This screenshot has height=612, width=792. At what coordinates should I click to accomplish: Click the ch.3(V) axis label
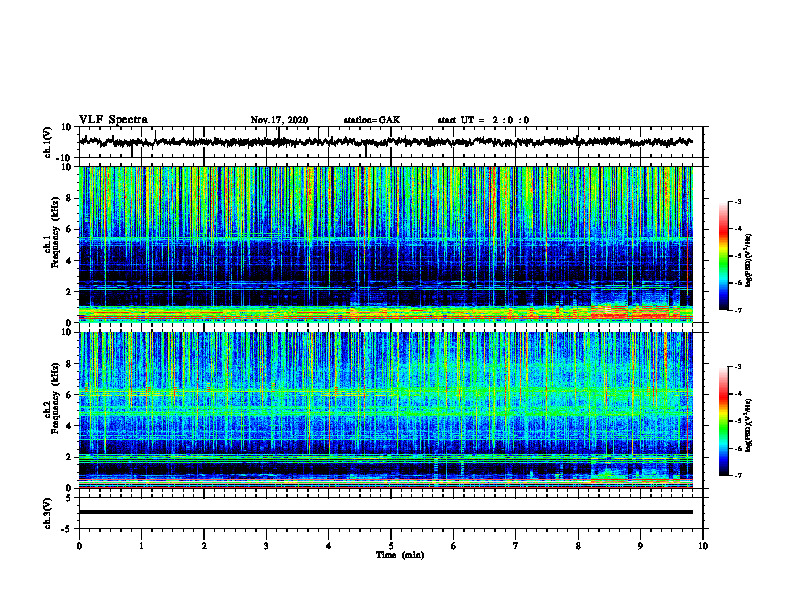pos(48,513)
